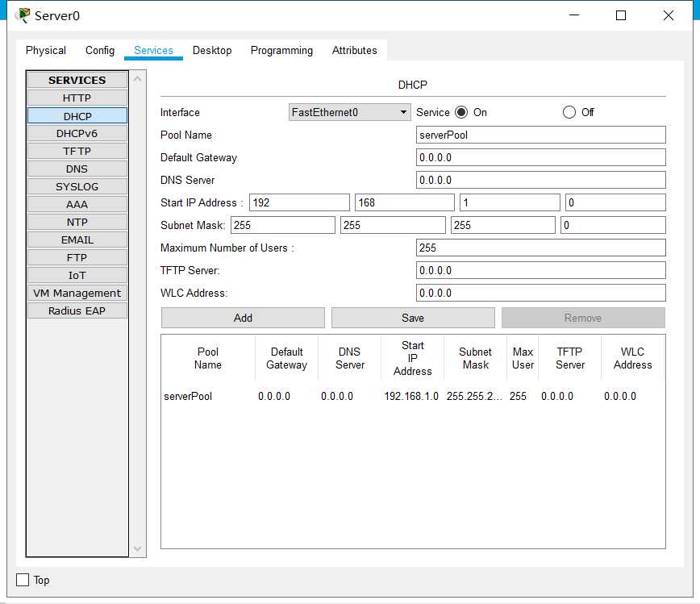This screenshot has width=700, height=604.
Task: Go to the Attributes tab
Action: click(355, 51)
